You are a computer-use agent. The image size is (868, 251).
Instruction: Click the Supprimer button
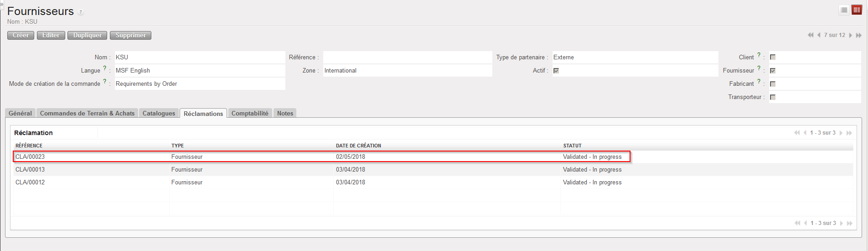click(x=130, y=35)
